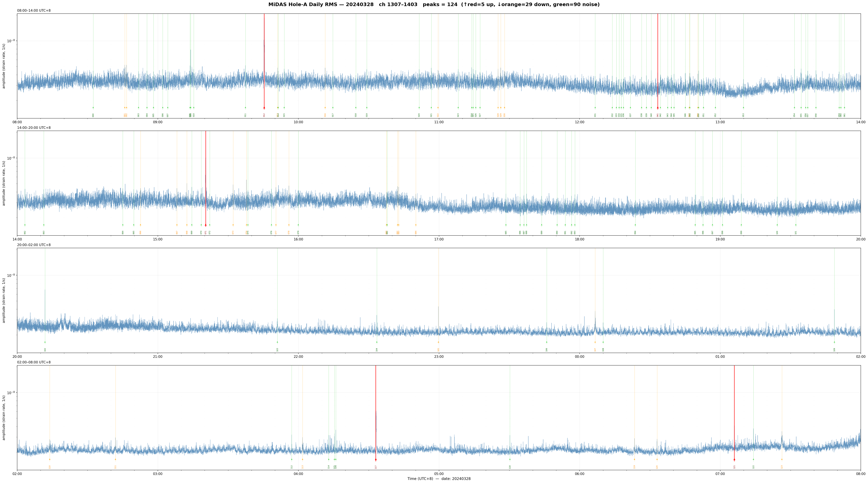Viewport: 868px width, 483px height.
Task: Click the peak number label '122'
Action: 753,467
